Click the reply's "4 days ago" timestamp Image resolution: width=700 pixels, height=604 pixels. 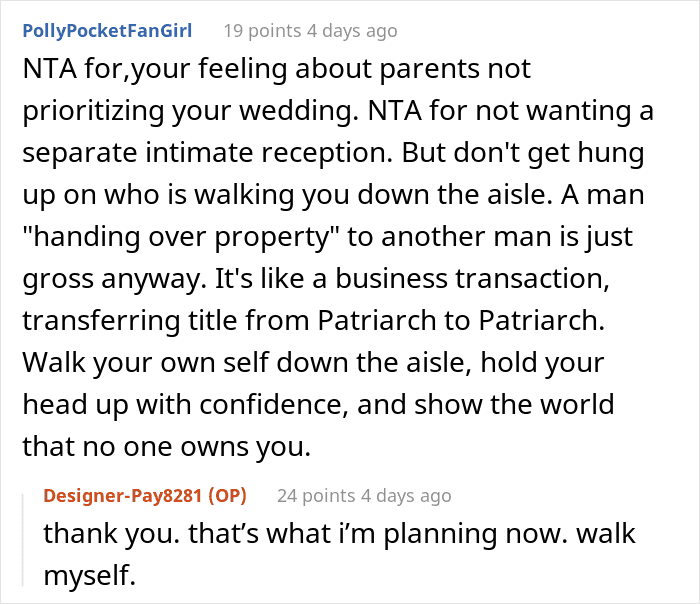pyautogui.click(x=405, y=495)
